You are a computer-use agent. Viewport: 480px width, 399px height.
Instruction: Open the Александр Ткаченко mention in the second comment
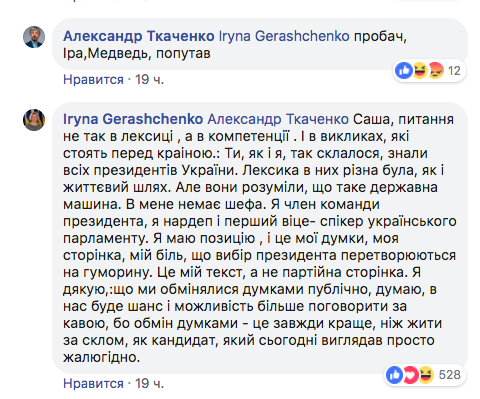[x=278, y=119]
